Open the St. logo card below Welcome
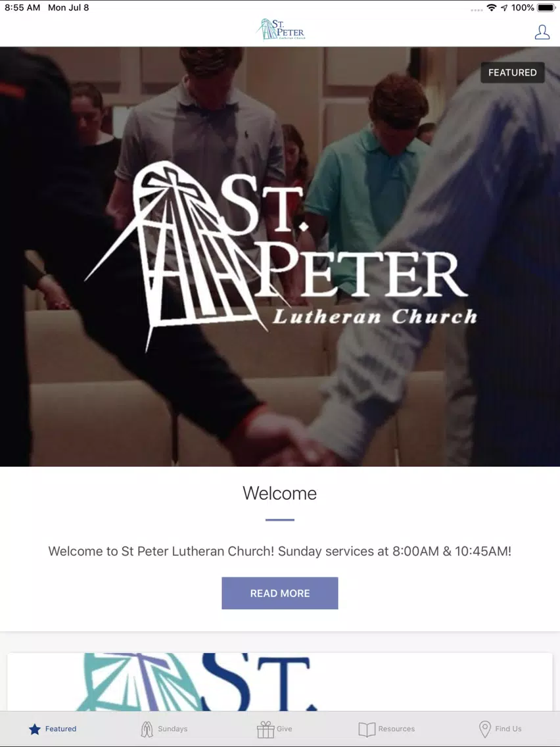Image resolution: width=560 pixels, height=747 pixels. pyautogui.click(x=280, y=682)
